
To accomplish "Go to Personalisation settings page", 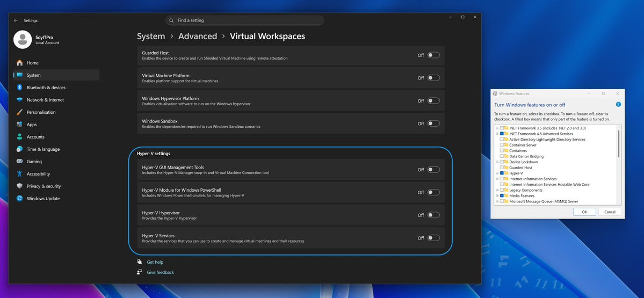I will (x=56, y=112).
